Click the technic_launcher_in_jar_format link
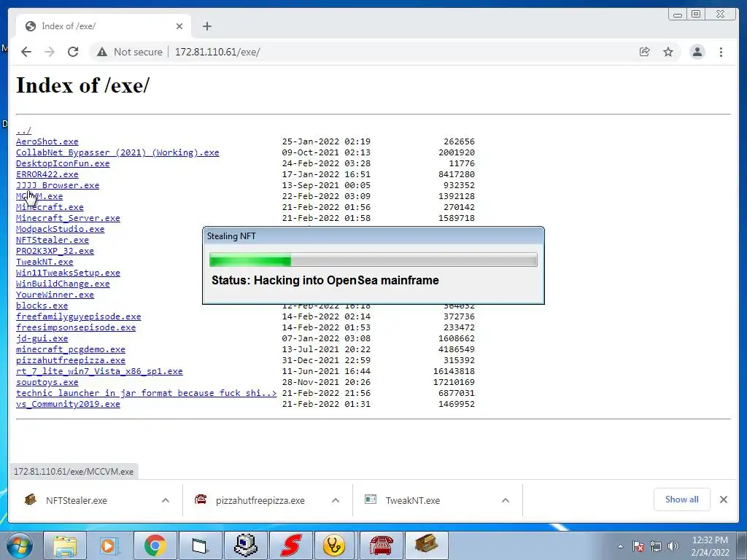This screenshot has height=560, width=747. (x=146, y=393)
